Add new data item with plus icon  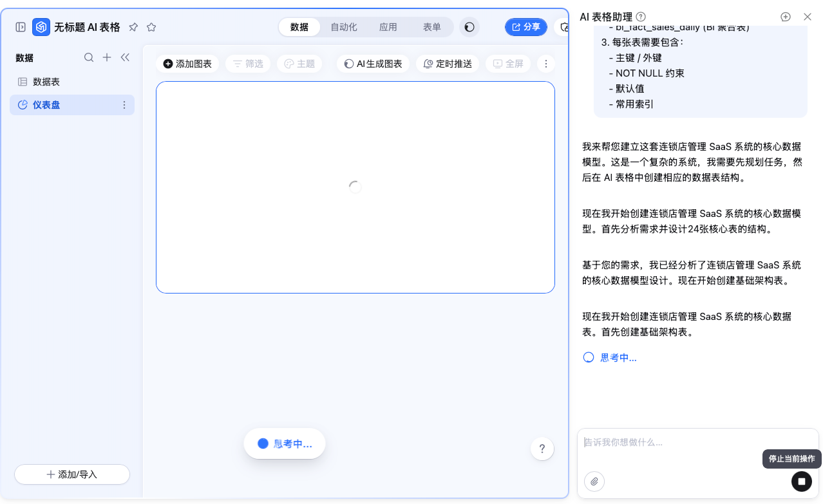(107, 57)
